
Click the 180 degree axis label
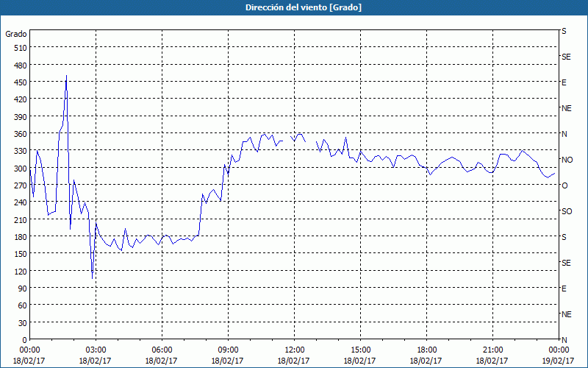coord(21,237)
